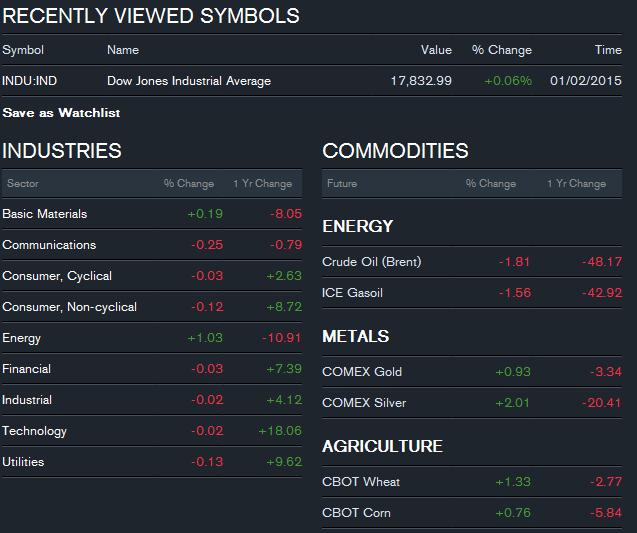Open Dow Jones Industrial Average name
The width and height of the screenshot is (637, 533).
[189, 81]
